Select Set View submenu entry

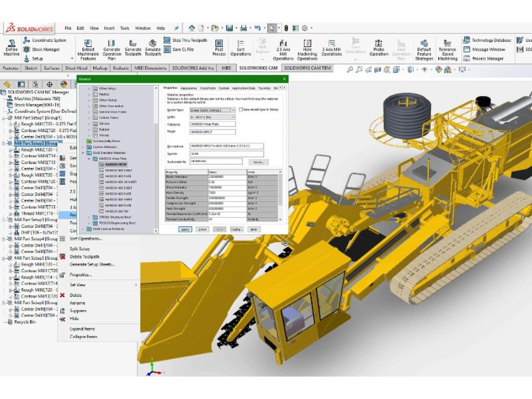pos(77,285)
